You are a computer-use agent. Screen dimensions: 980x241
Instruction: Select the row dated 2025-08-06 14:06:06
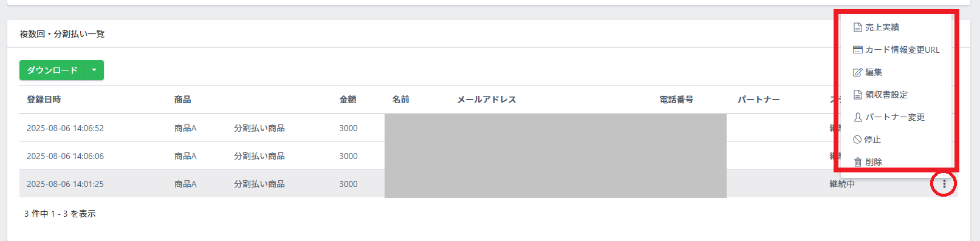click(x=488, y=156)
